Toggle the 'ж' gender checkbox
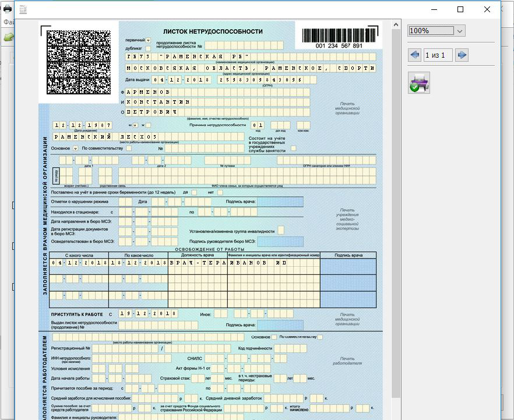514x420 pixels. coord(149,125)
